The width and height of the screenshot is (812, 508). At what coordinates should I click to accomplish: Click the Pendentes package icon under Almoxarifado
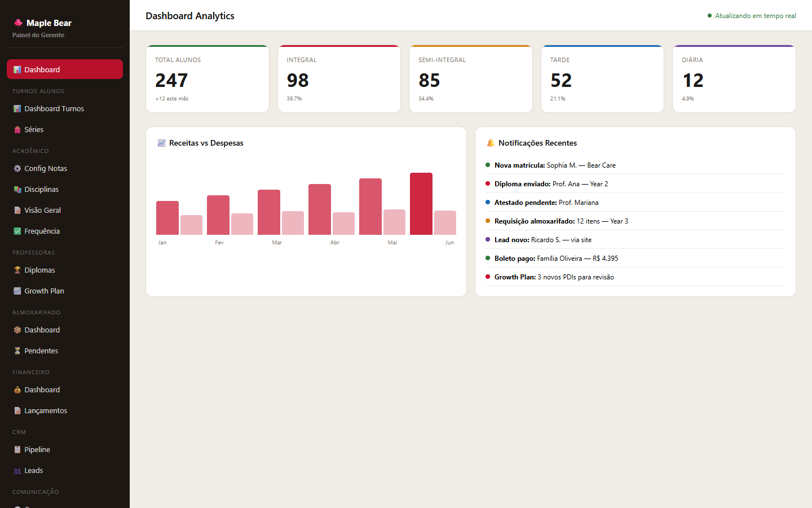click(17, 351)
